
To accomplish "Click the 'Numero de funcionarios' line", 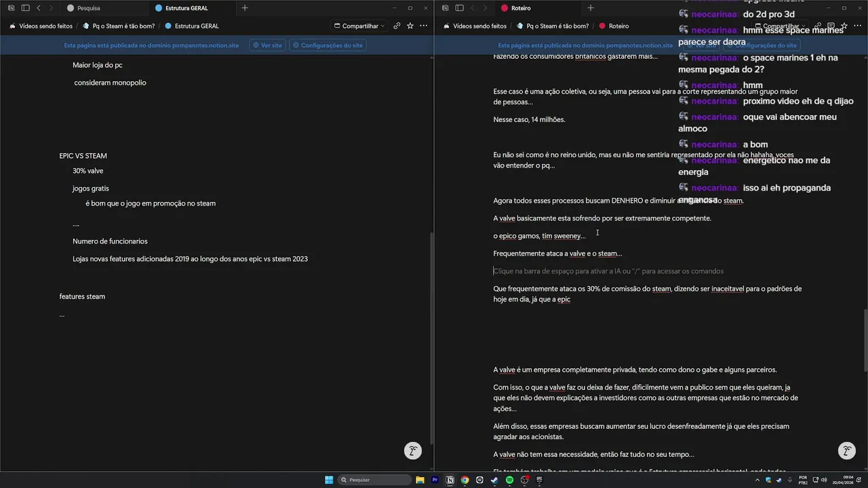I will tap(110, 241).
